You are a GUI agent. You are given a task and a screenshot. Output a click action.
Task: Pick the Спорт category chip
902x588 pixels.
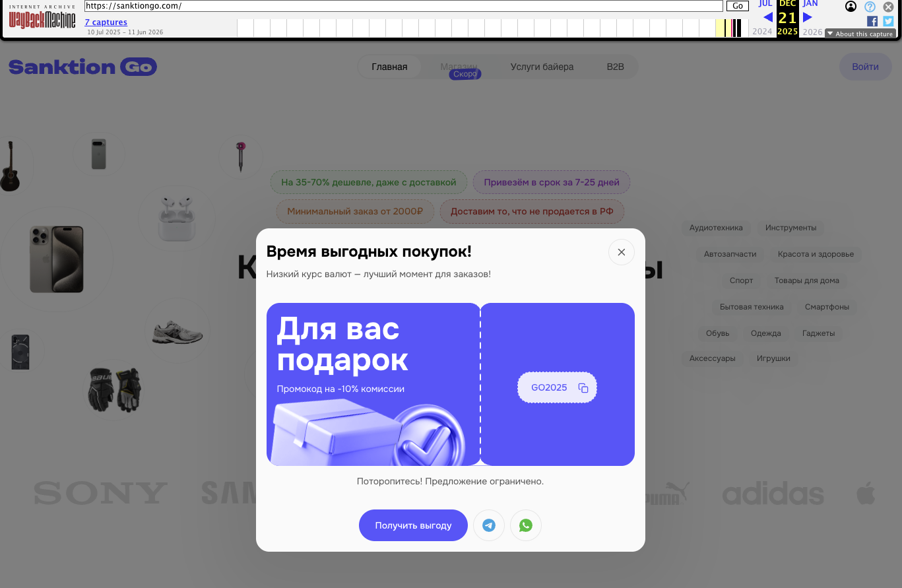click(741, 280)
